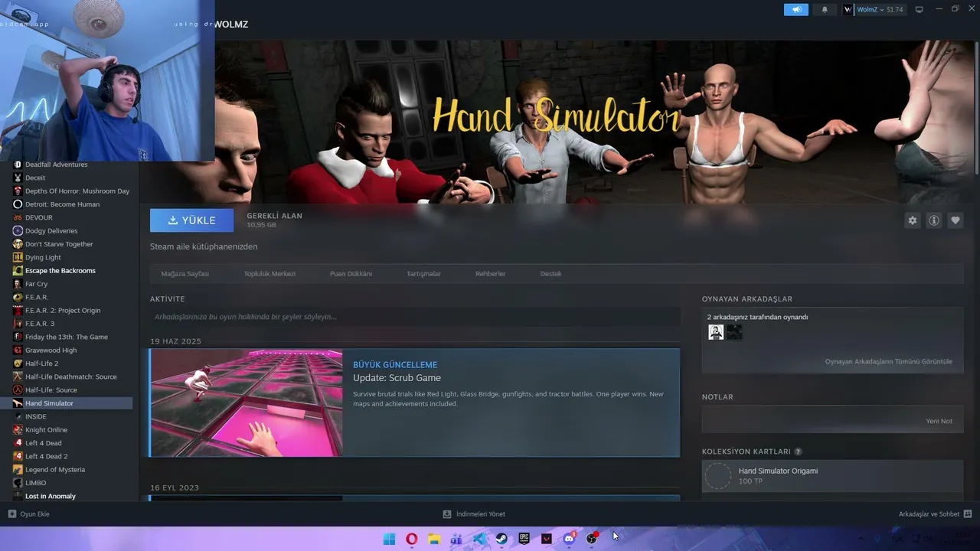Select the Detroit: Become Human icon

(x=18, y=204)
